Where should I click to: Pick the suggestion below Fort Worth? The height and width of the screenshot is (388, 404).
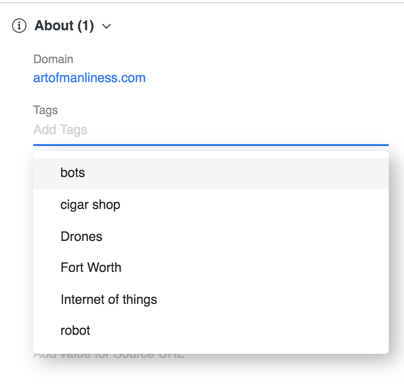click(211, 299)
